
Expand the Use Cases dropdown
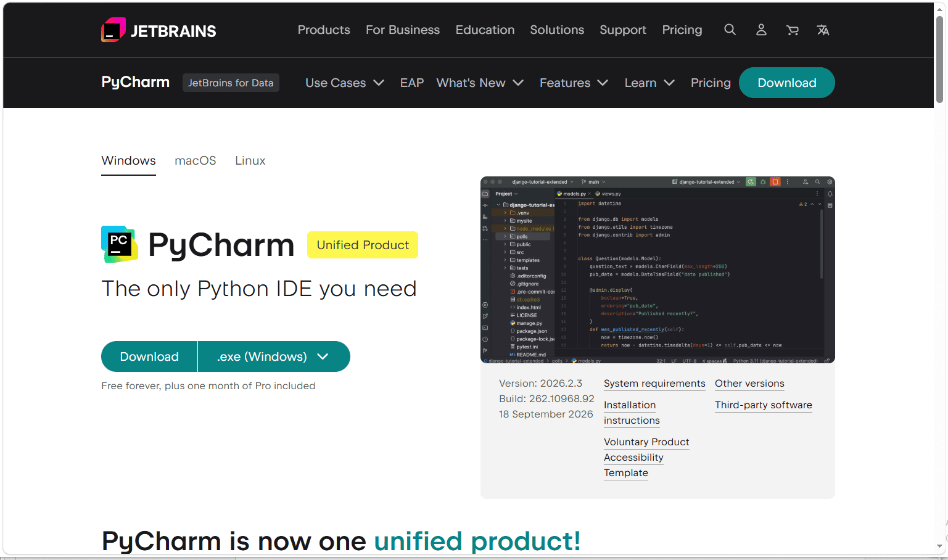pyautogui.click(x=345, y=83)
